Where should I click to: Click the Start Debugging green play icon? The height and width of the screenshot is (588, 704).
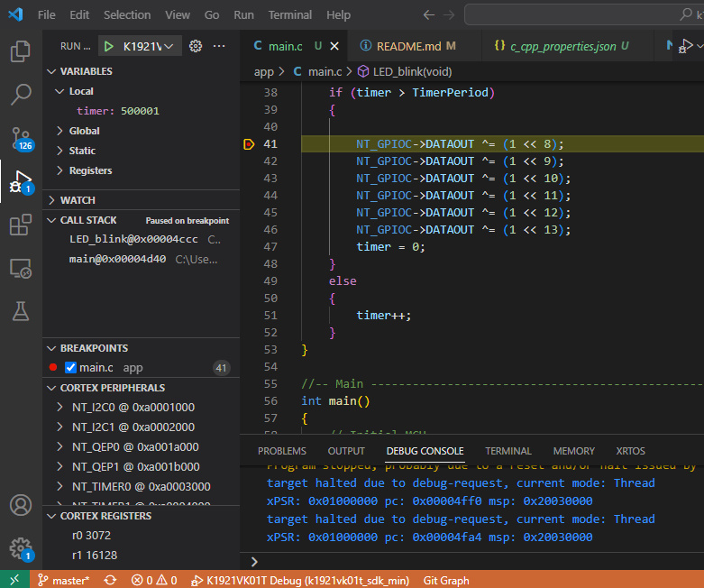[x=109, y=46]
